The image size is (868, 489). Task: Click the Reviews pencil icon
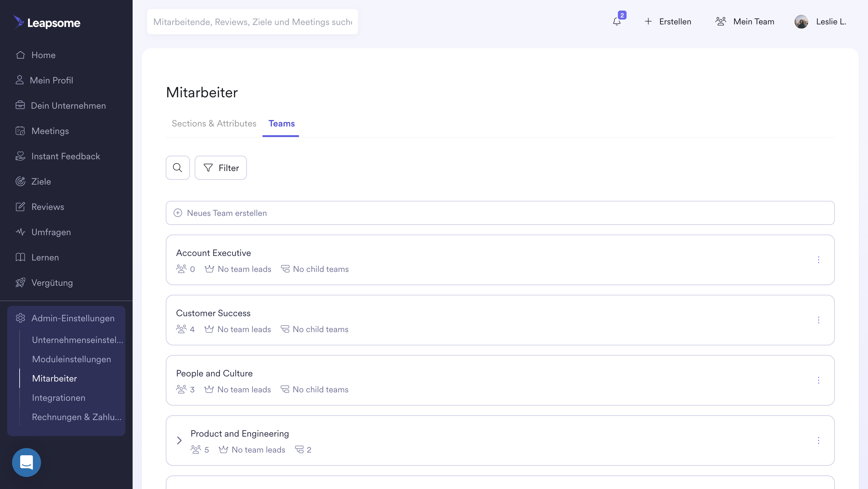pyautogui.click(x=20, y=206)
